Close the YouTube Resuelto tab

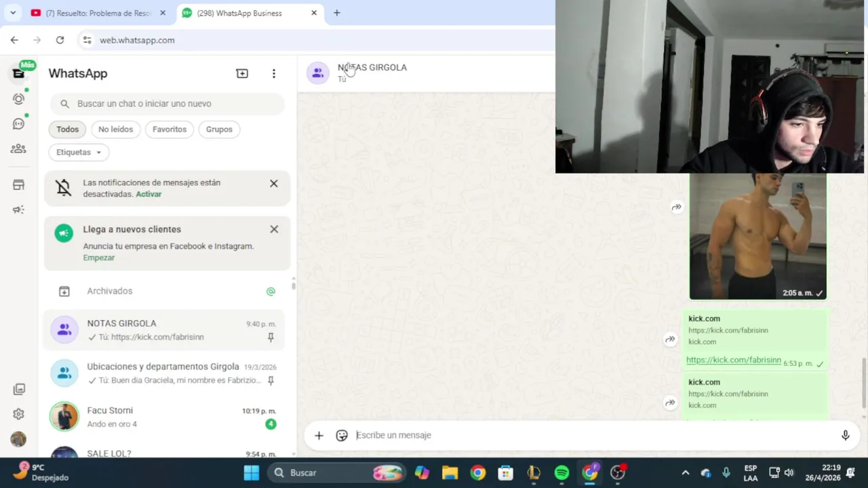tap(163, 13)
